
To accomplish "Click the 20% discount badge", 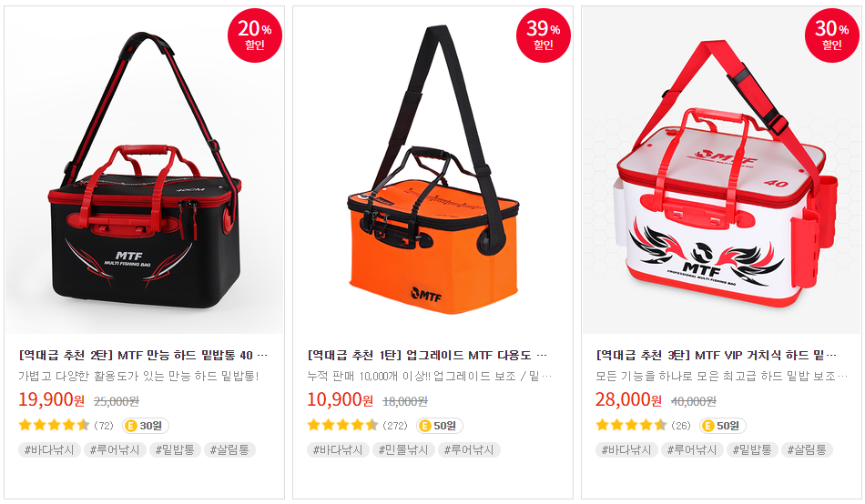I will [255, 35].
